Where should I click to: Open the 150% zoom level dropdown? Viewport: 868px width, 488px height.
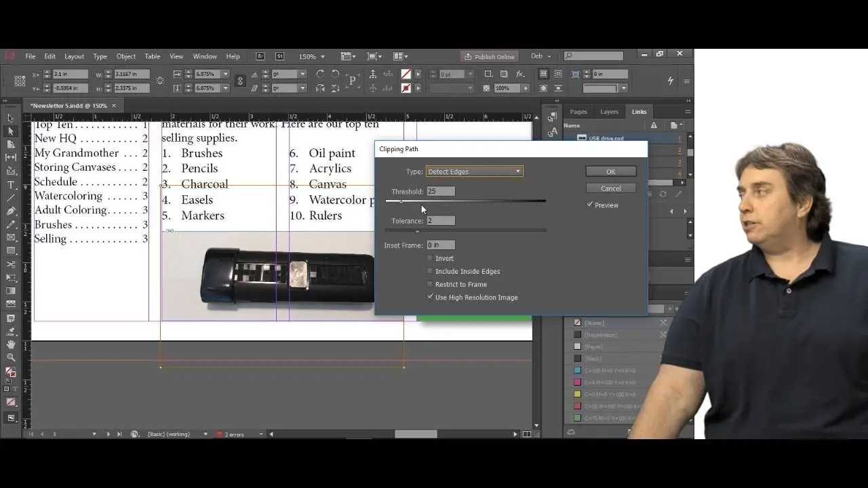(322, 56)
